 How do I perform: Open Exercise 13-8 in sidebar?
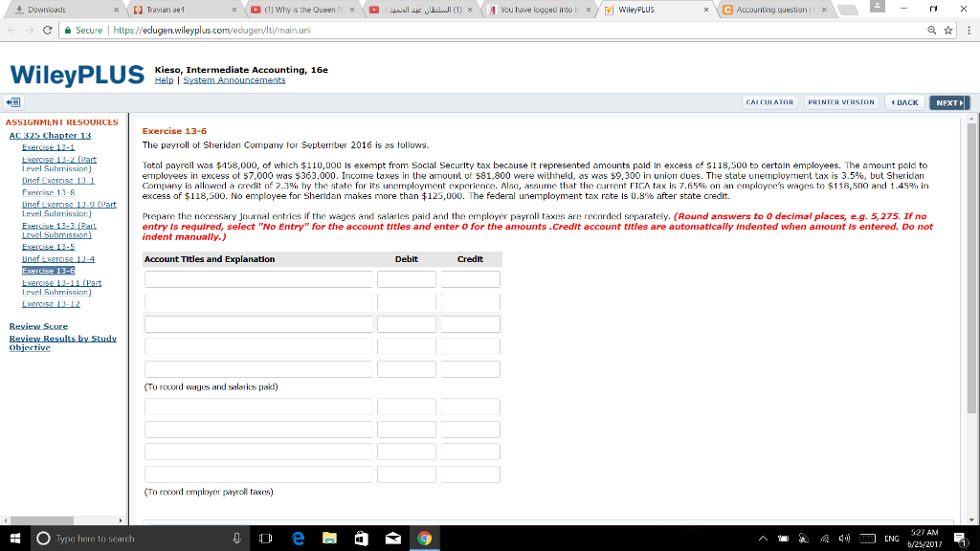click(48, 192)
